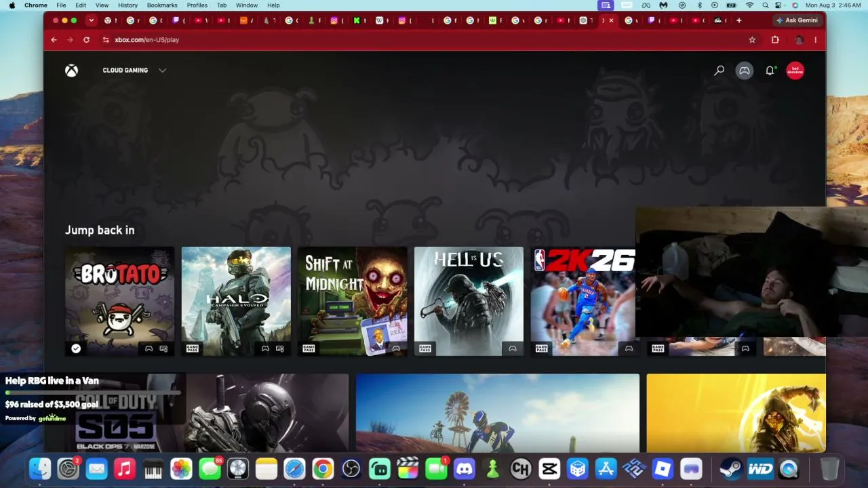This screenshot has height=488, width=868.
Task: Open Finder from the Dock
Action: 40,468
